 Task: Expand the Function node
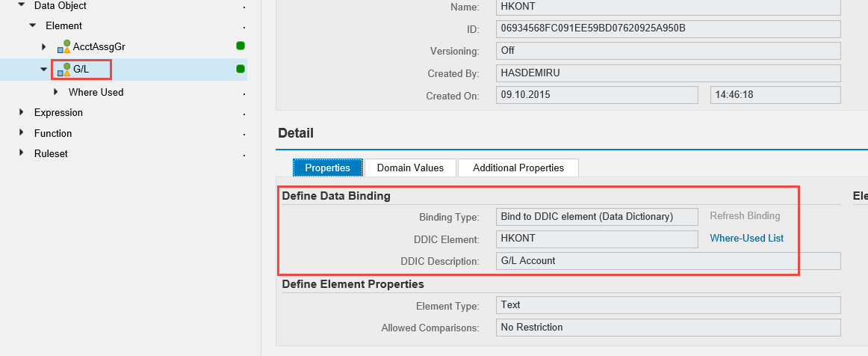point(21,133)
